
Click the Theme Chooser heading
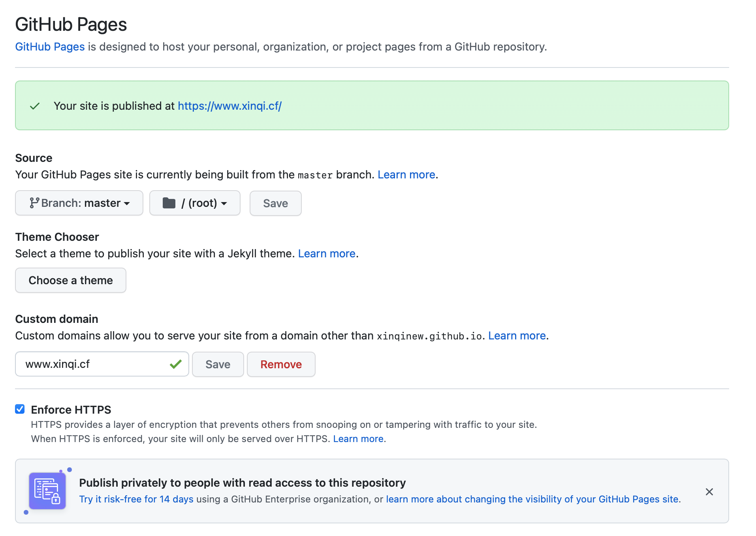57,237
